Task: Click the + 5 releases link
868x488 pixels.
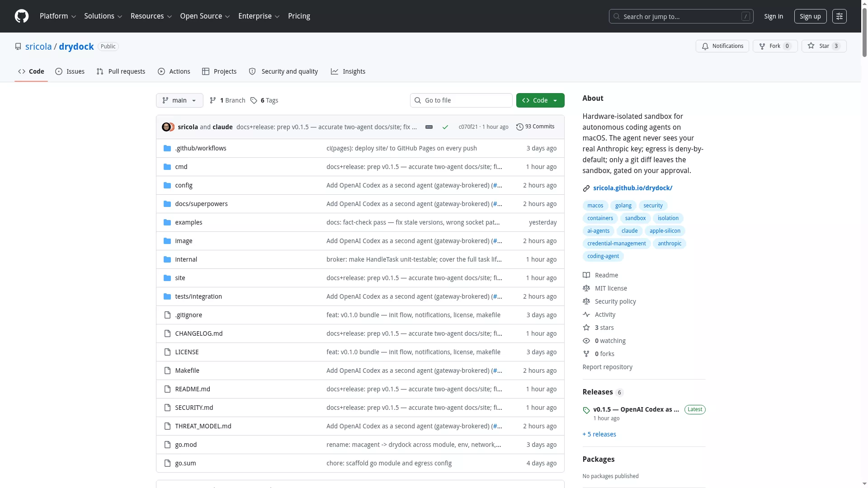Action: (599, 434)
